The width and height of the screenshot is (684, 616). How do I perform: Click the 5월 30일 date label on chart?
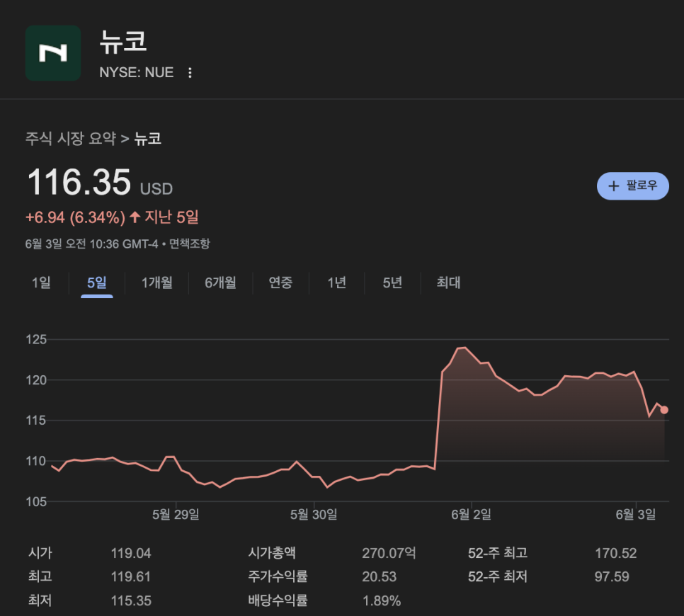(x=314, y=515)
